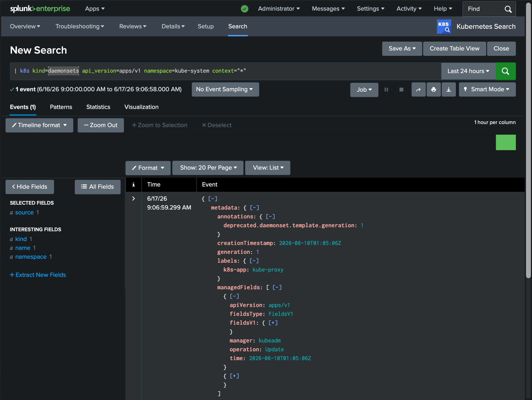Screen dimensions: 532x400
Task: Open the Save As dropdown
Action: pyautogui.click(x=402, y=49)
